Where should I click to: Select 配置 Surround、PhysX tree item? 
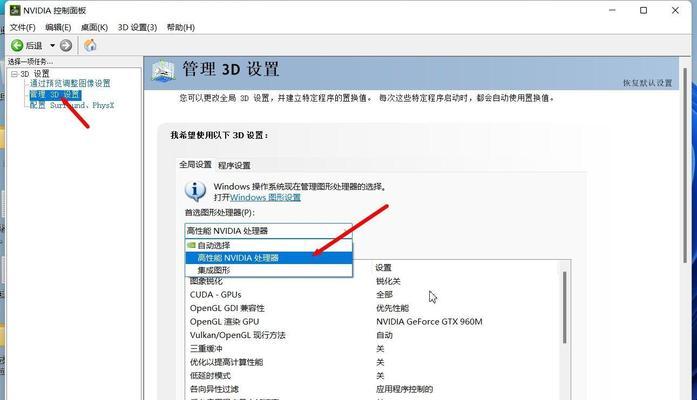(72, 105)
